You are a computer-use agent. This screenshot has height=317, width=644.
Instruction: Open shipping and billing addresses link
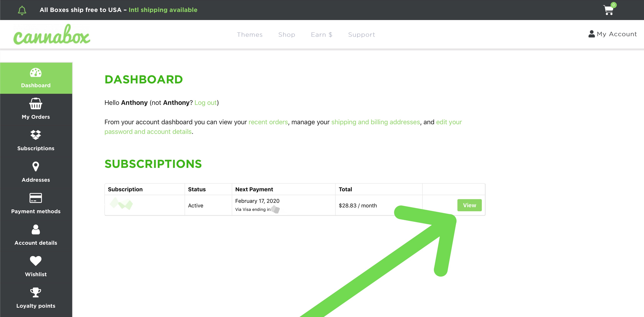(375, 122)
